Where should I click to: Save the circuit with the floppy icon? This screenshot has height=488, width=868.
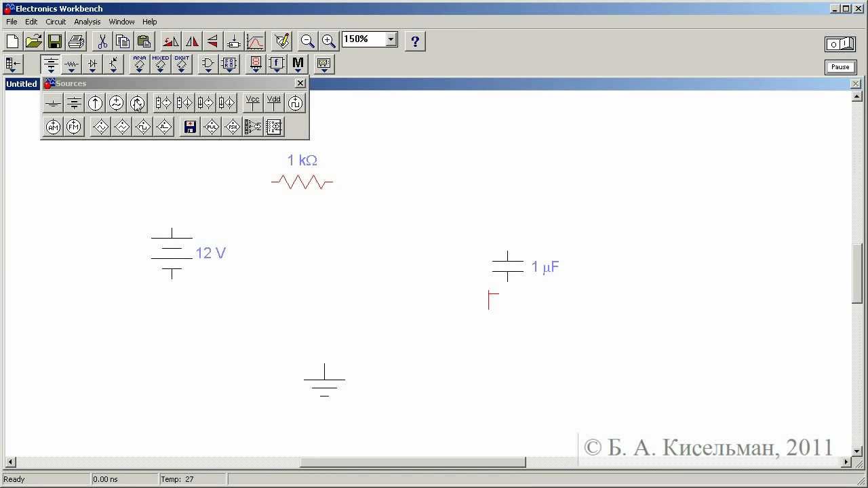click(54, 41)
